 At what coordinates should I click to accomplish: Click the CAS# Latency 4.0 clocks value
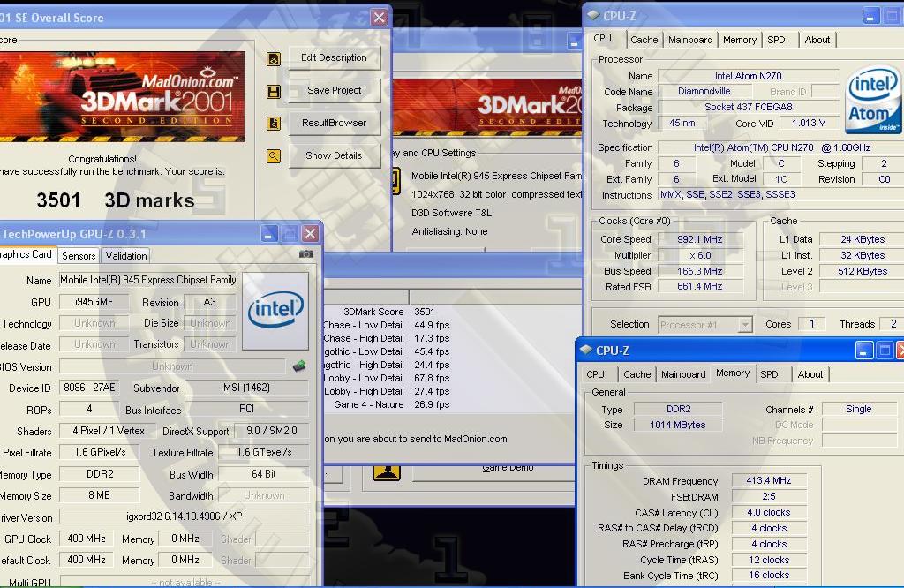tap(769, 512)
